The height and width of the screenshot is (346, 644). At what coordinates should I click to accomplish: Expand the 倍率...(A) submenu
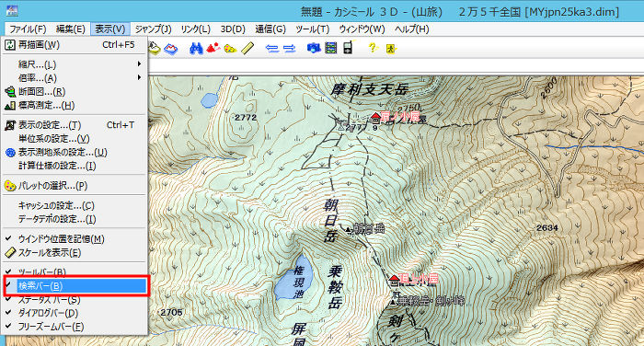pyautogui.click(x=75, y=77)
